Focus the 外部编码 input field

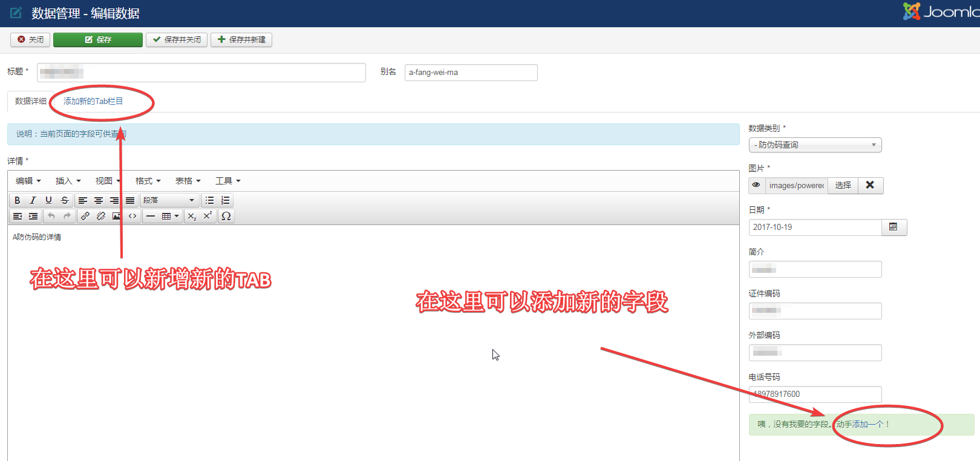point(815,353)
